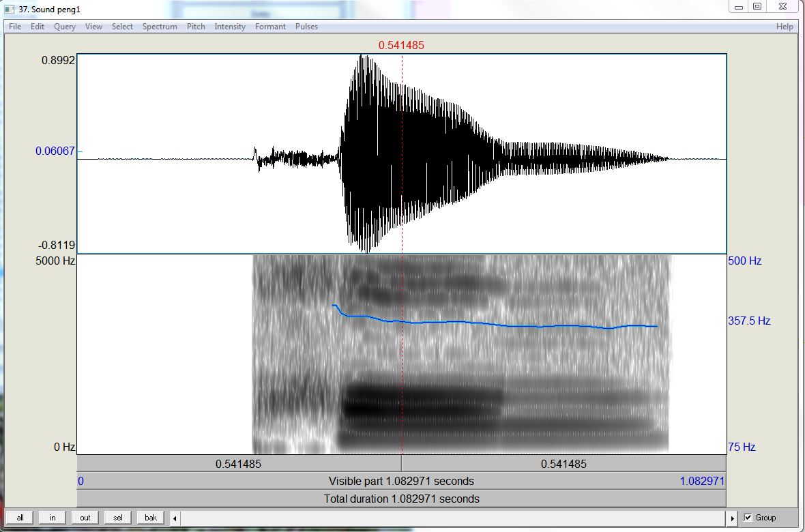805x532 pixels.
Task: Open the Query menu
Action: coord(65,27)
